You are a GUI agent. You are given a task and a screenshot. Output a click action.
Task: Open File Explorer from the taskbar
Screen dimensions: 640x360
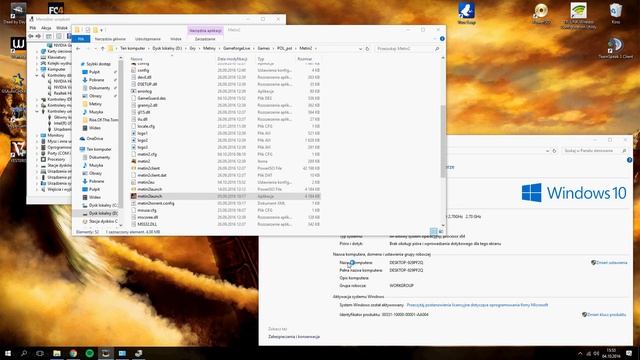[x=57, y=353]
